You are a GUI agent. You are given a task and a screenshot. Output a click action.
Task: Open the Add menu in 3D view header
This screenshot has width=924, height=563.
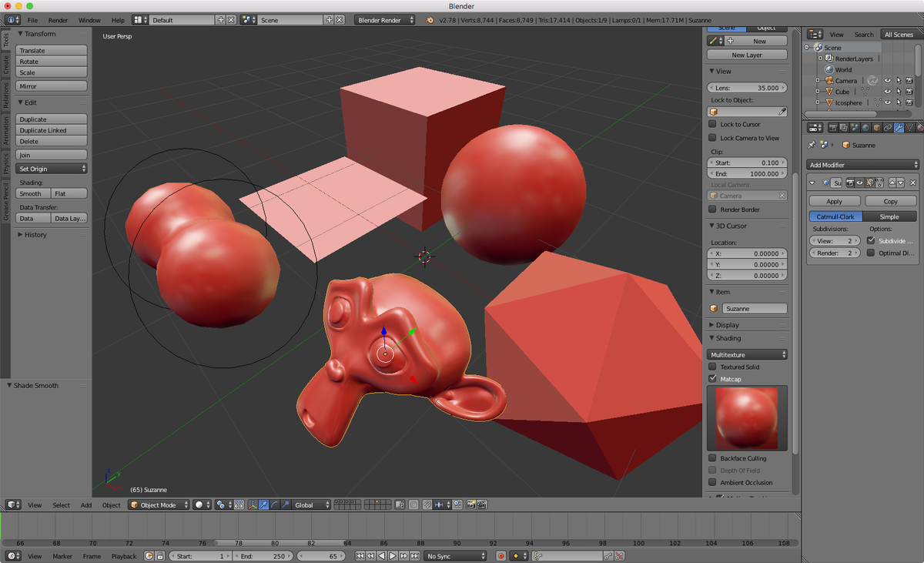86,505
